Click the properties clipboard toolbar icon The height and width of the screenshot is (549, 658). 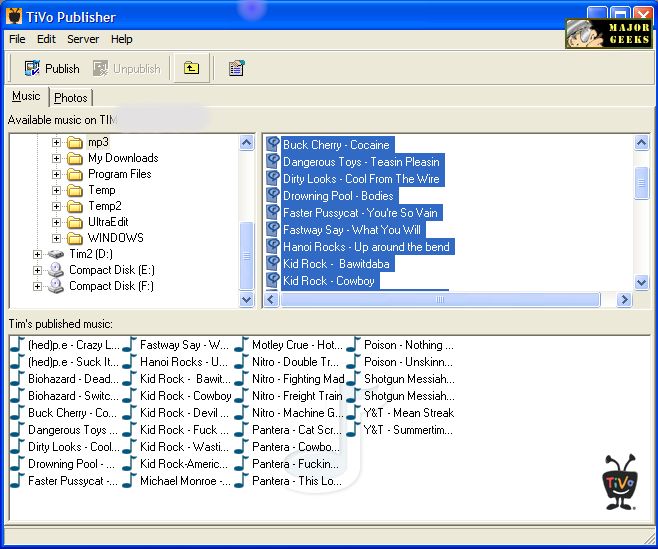click(236, 68)
